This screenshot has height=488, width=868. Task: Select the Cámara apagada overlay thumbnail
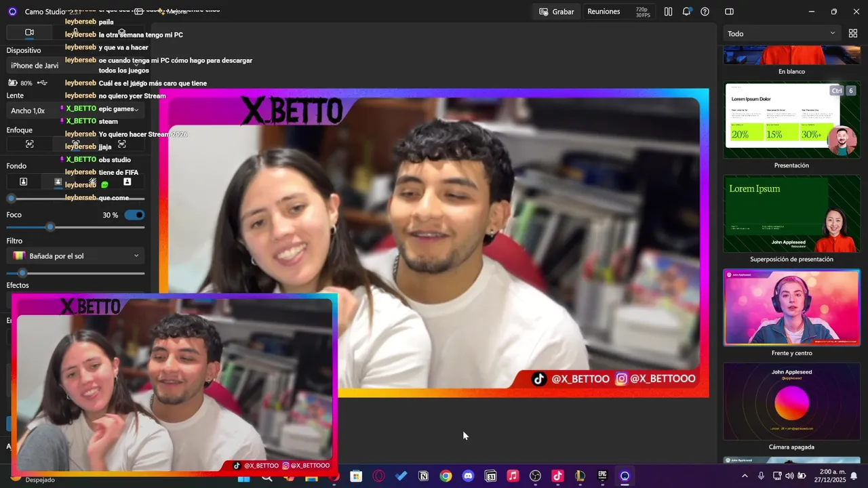[791, 401]
